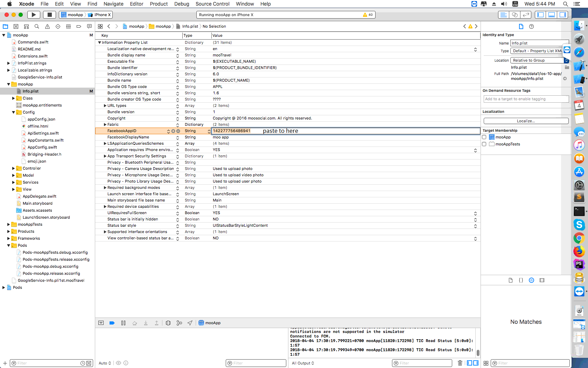Show Code Snippet library
The image size is (588, 368).
(521, 280)
